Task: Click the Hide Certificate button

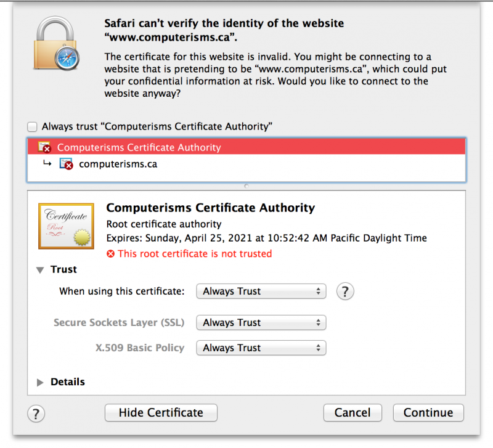Action: pos(161,412)
